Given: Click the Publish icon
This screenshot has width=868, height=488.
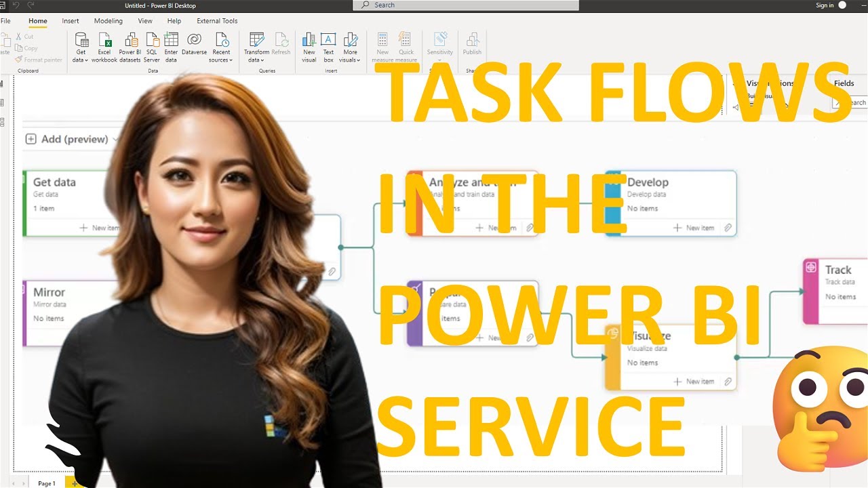Looking at the screenshot, I should (473, 39).
